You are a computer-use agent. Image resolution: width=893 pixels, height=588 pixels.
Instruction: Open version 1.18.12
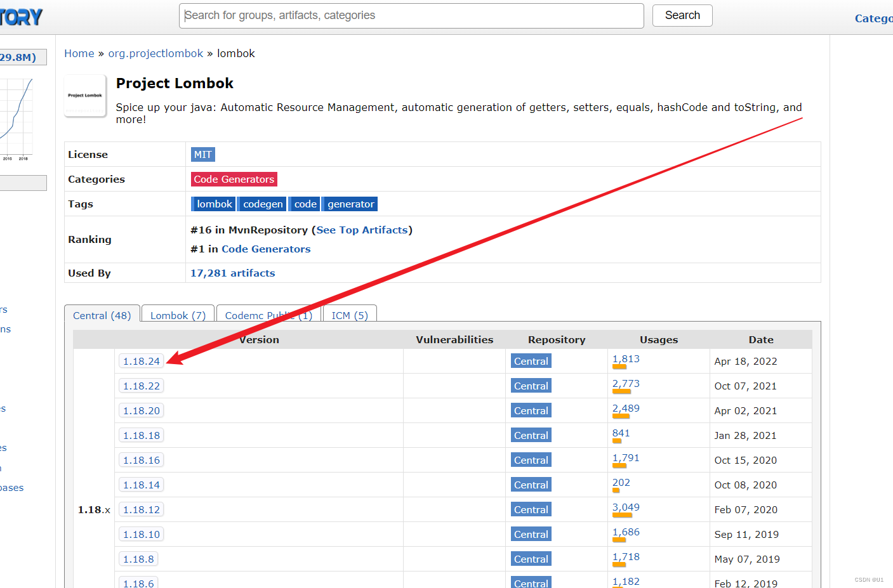click(142, 509)
